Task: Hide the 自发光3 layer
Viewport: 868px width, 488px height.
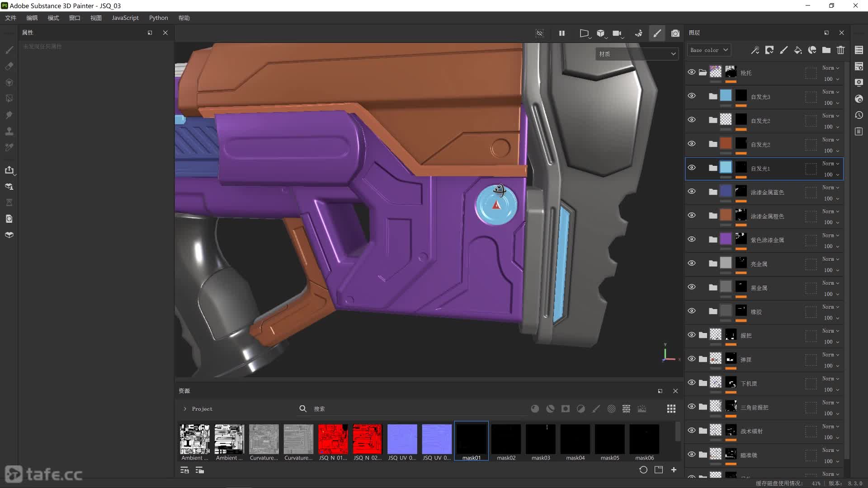Action: (x=692, y=96)
